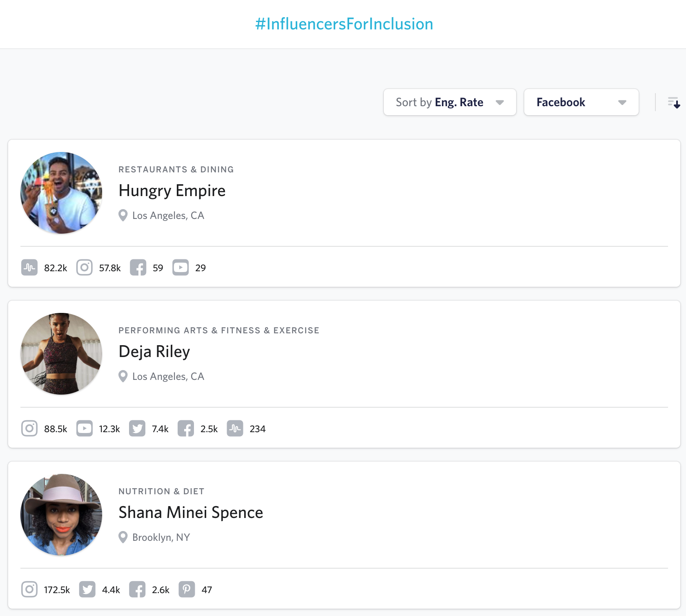Open the Sort by Eng. Rate dropdown
The width and height of the screenshot is (686, 616).
point(450,102)
